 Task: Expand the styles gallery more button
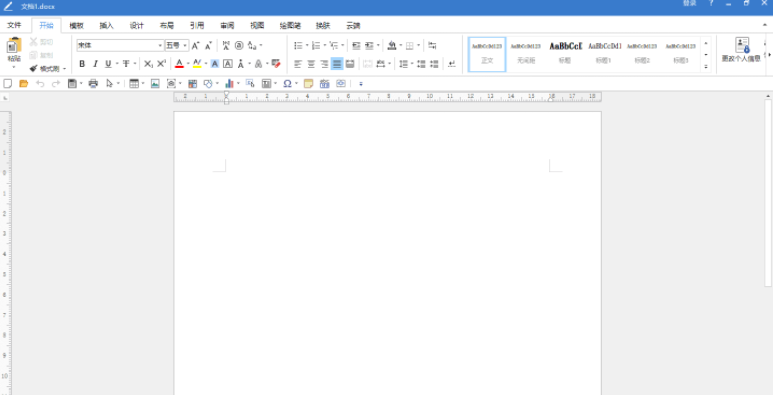click(x=706, y=66)
